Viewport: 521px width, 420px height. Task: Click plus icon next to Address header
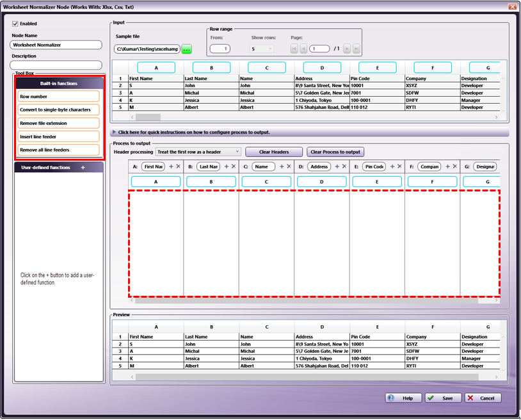(337, 166)
